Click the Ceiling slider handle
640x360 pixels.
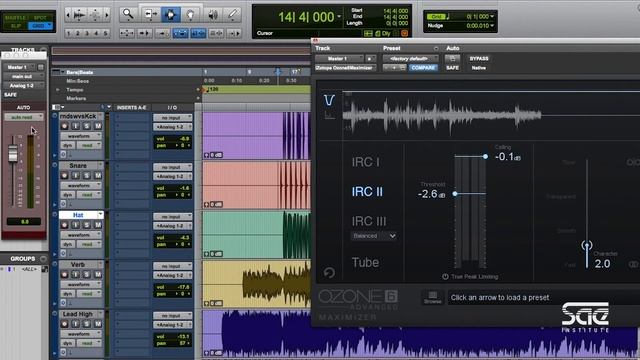coord(485,156)
